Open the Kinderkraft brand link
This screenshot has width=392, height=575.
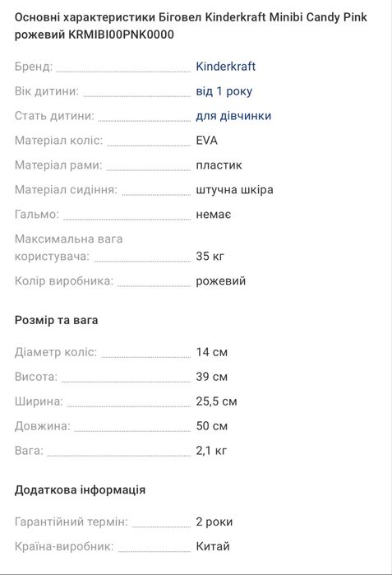(226, 67)
